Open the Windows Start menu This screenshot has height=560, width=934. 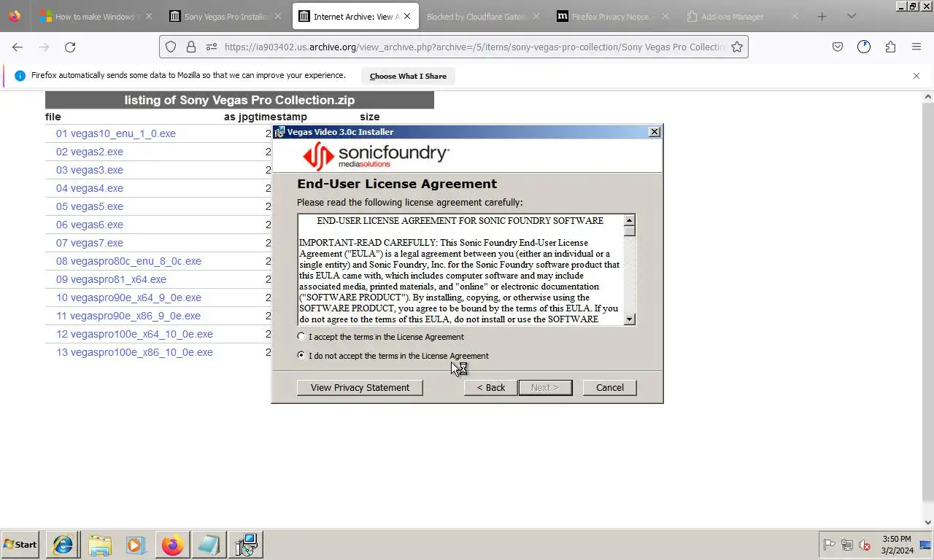(20, 545)
